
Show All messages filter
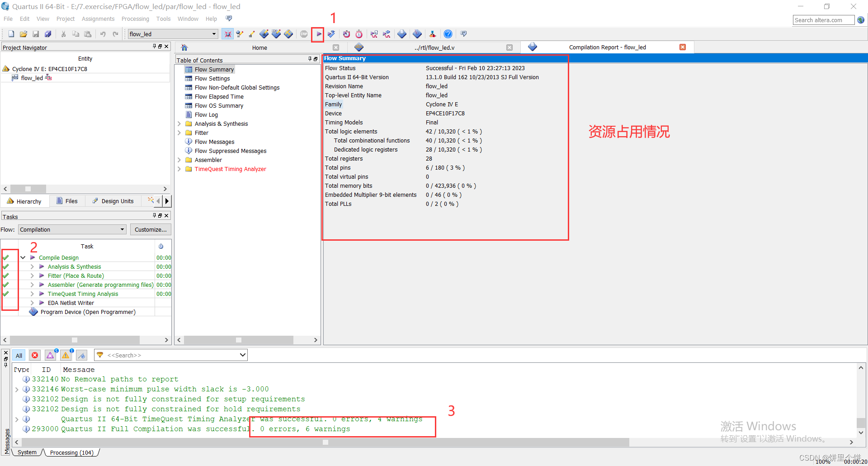point(19,356)
